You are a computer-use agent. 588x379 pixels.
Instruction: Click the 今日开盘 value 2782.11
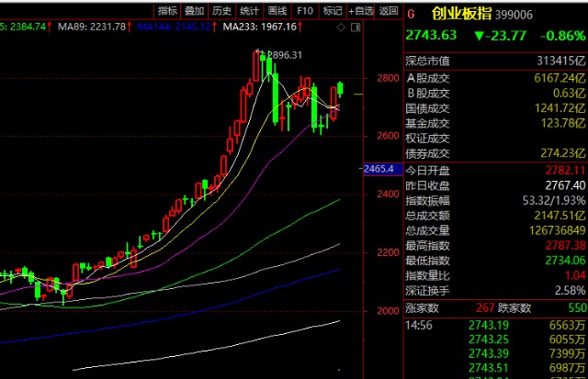pos(565,171)
